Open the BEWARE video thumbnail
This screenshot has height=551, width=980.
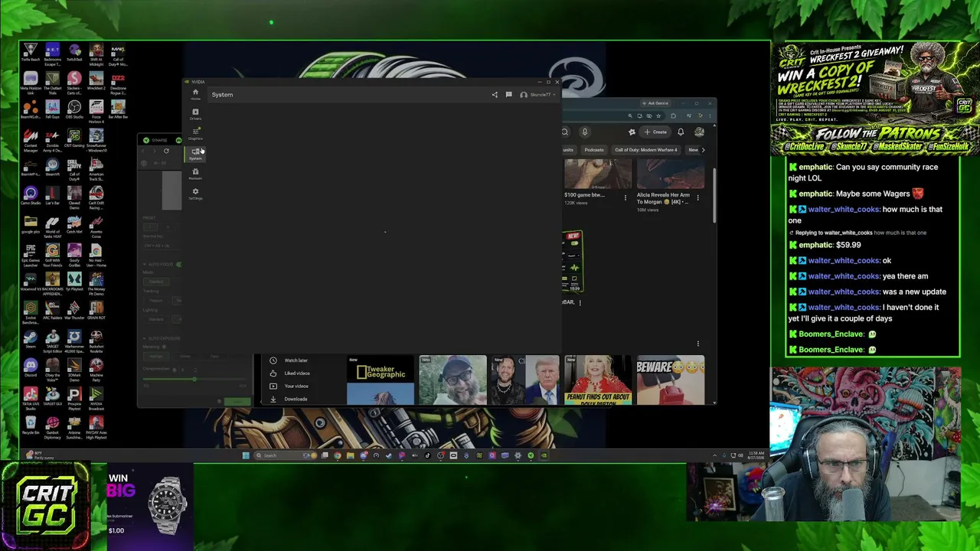671,380
